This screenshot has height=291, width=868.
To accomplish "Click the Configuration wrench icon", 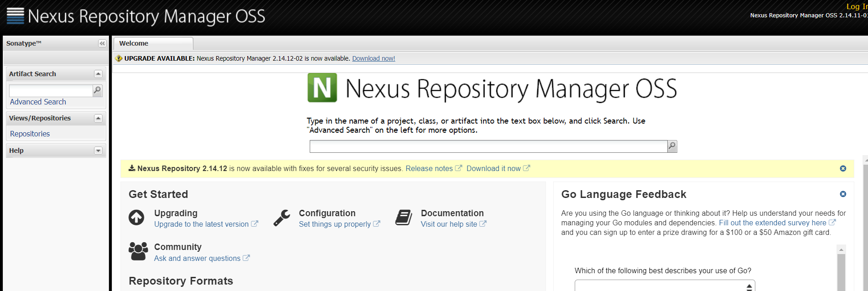I will pyautogui.click(x=282, y=218).
